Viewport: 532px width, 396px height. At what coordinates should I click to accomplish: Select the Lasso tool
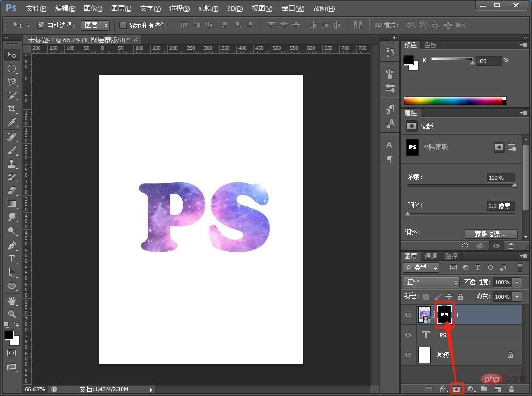[12, 82]
